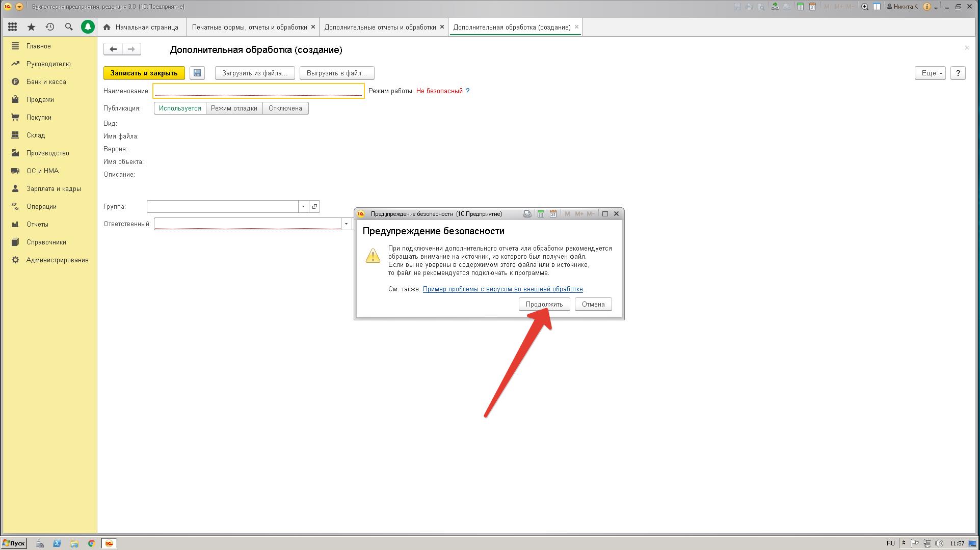Set publication to Используется
The image size is (980, 550).
coord(180,108)
